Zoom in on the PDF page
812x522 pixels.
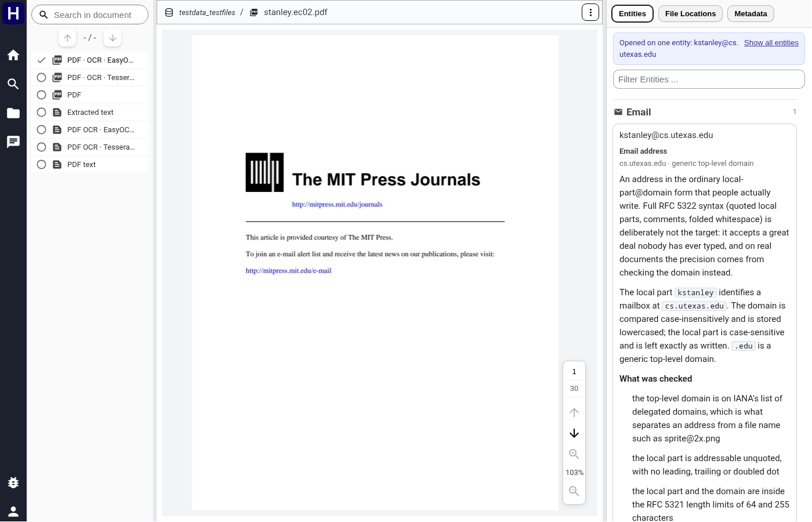click(x=574, y=454)
